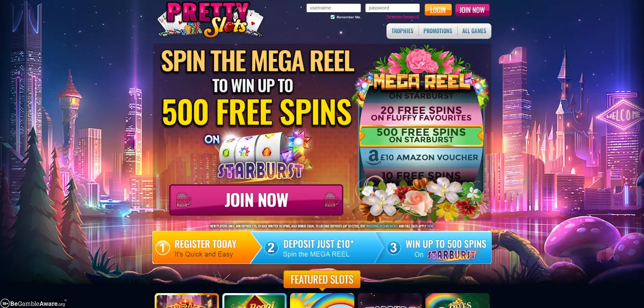Viewport: 644px width, 308px height.
Task: Open the Promotions menu item
Action: [x=438, y=31]
